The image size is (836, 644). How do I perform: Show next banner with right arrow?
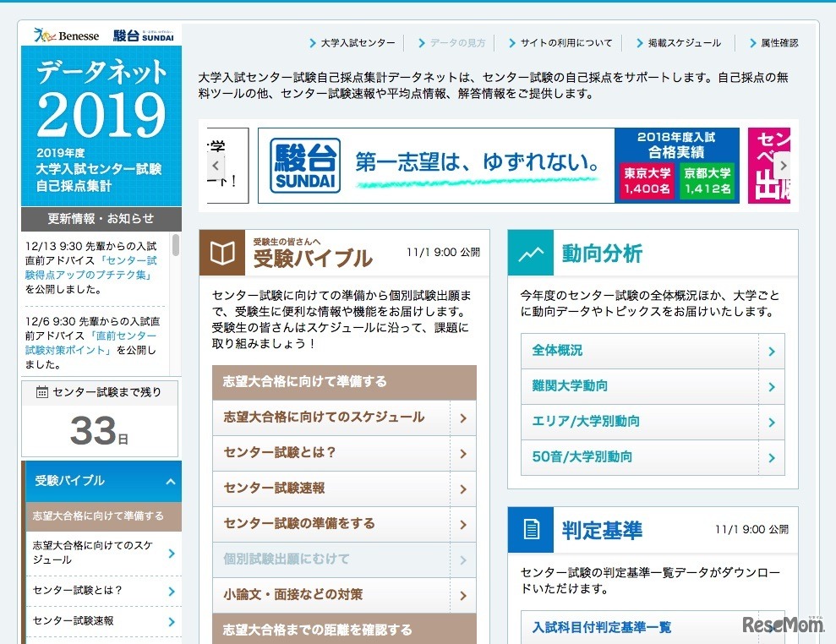click(783, 166)
